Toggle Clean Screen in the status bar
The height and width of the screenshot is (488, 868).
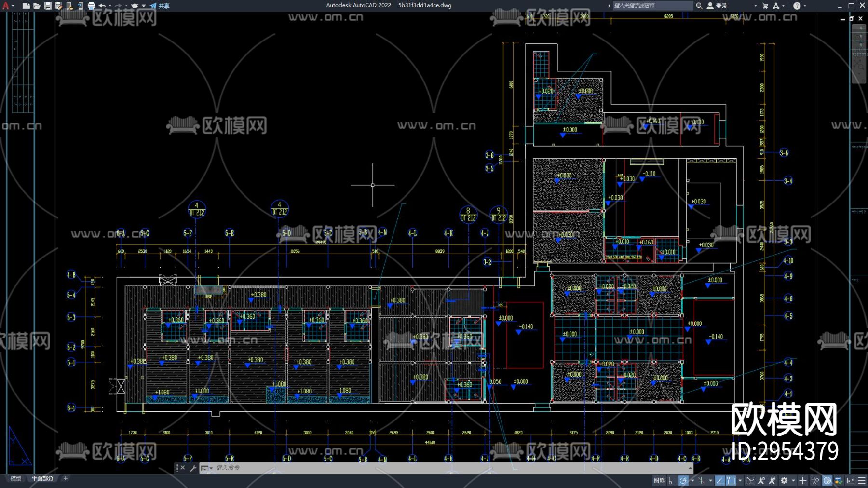click(x=851, y=480)
